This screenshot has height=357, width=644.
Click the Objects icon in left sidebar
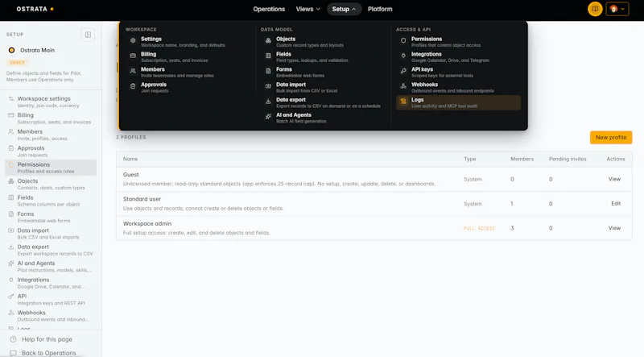coord(11,181)
